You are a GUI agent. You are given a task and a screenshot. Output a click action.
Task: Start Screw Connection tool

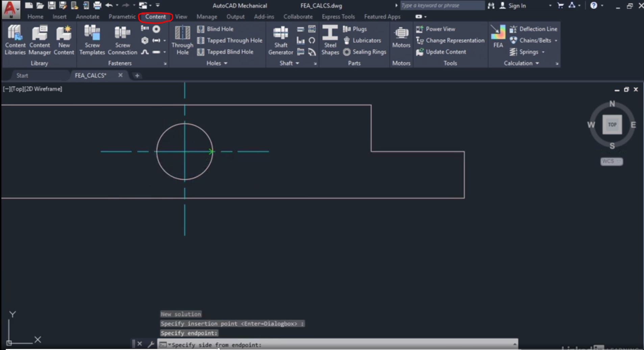tap(122, 40)
